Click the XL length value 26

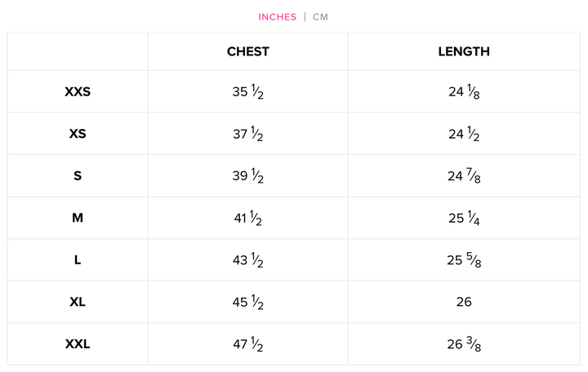(x=464, y=302)
